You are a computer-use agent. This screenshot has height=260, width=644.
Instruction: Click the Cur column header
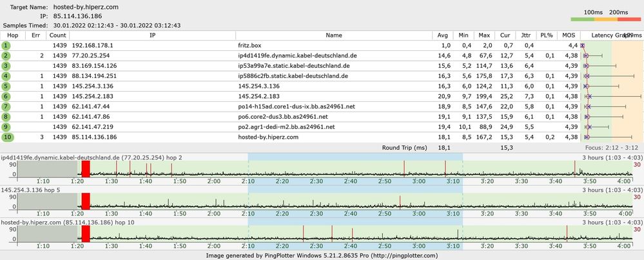click(x=505, y=35)
